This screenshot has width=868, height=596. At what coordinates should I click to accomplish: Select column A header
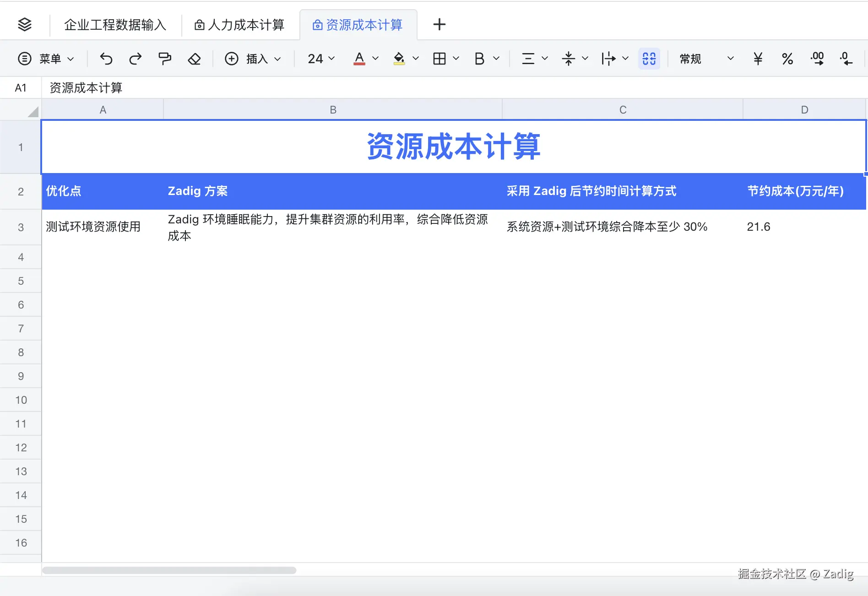coord(103,110)
